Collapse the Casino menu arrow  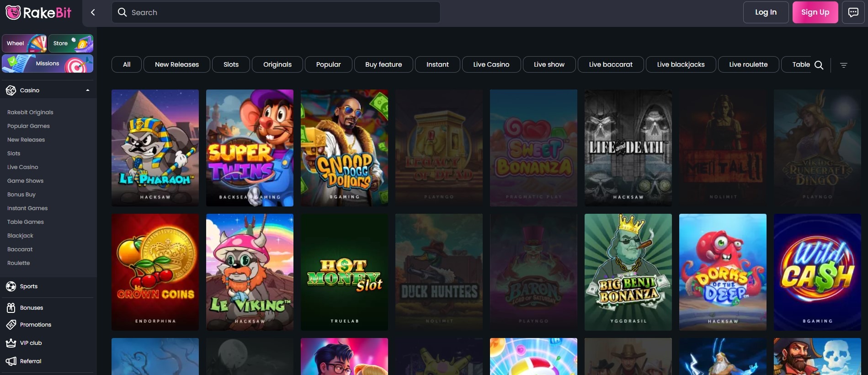point(88,90)
